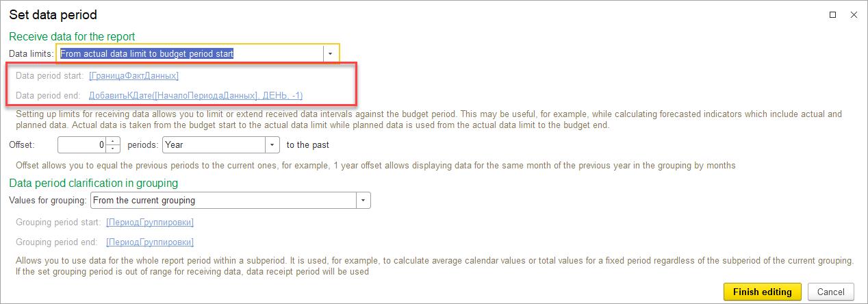Click the Data period clarification in grouping heading
Image resolution: width=868 pixels, height=304 pixels.
(93, 183)
